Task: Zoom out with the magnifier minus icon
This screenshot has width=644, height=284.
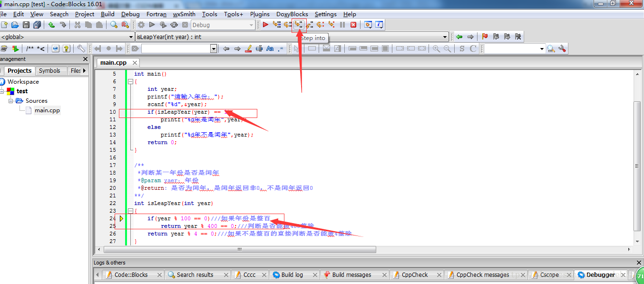Action: click(x=447, y=49)
